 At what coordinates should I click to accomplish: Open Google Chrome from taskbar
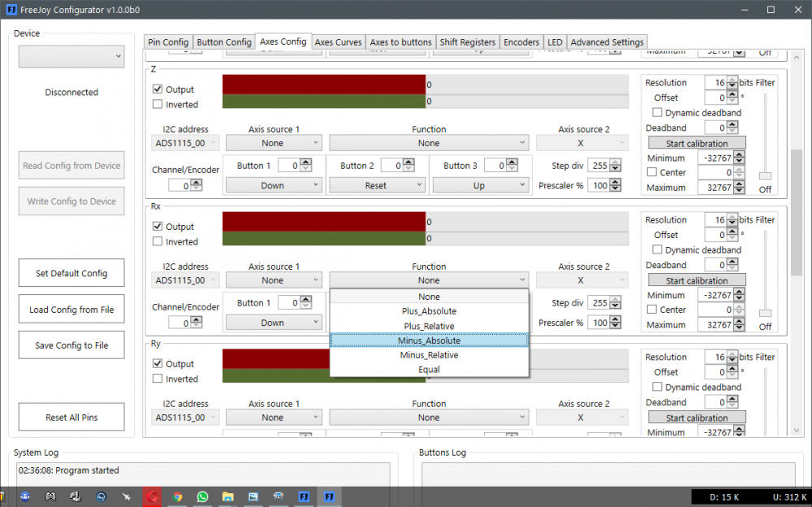pyautogui.click(x=177, y=496)
